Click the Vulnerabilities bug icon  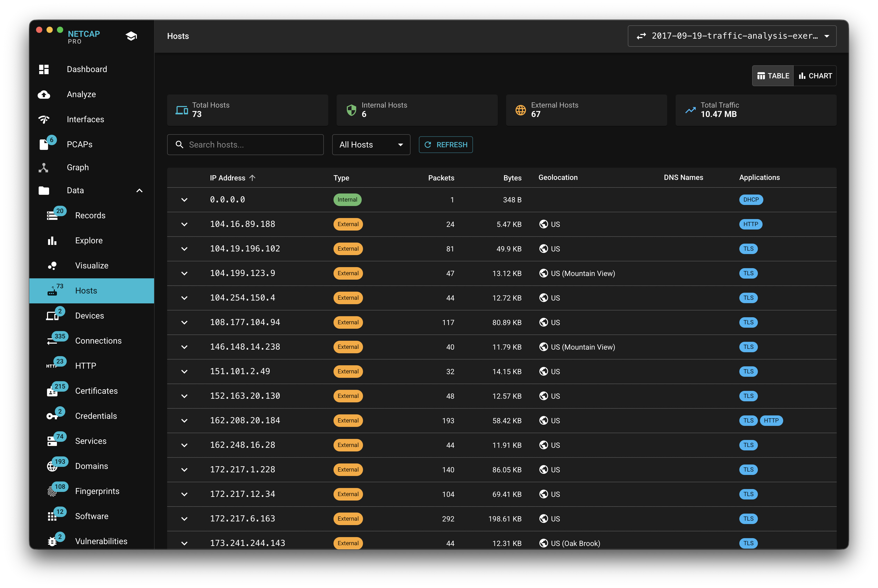52,541
